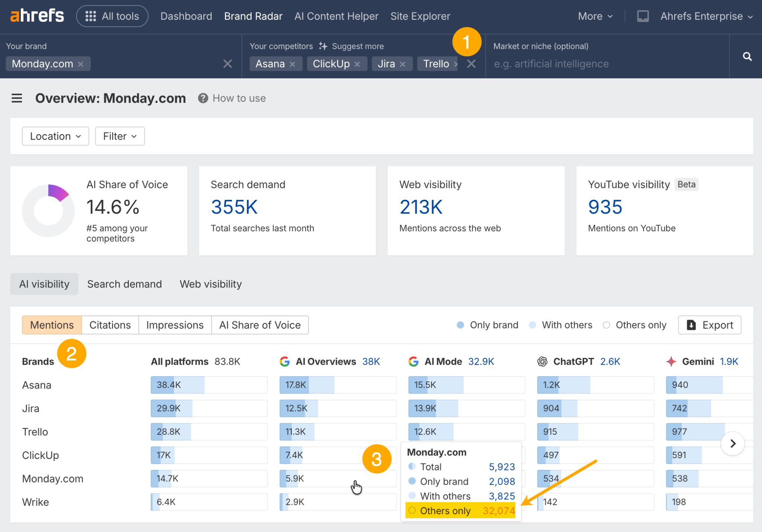Click the notifications screen icon in header

pos(643,16)
